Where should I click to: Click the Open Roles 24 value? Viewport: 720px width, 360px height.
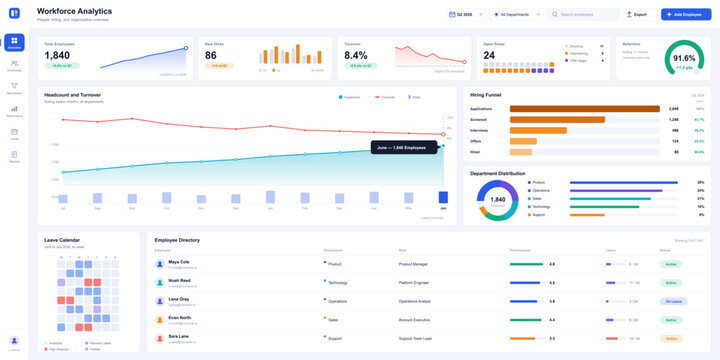pos(489,56)
